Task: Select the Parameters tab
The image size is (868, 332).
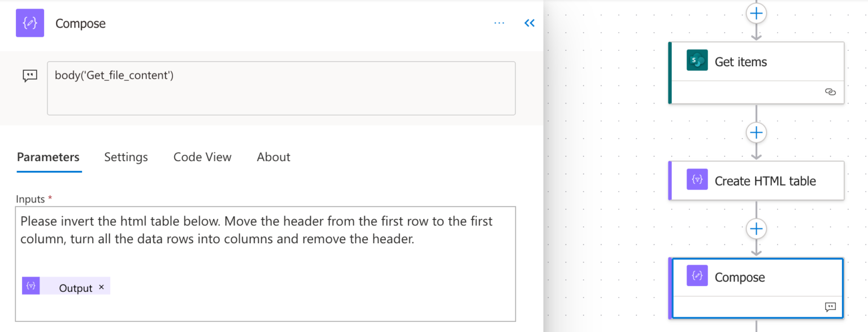Action: [48, 157]
